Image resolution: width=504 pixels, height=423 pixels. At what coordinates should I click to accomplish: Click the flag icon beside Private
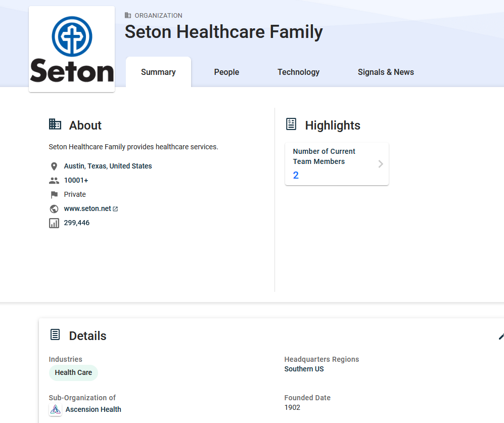click(x=54, y=195)
